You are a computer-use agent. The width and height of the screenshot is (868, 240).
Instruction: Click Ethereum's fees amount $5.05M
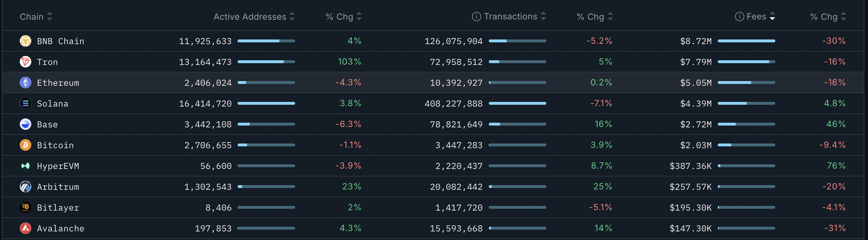(x=696, y=83)
